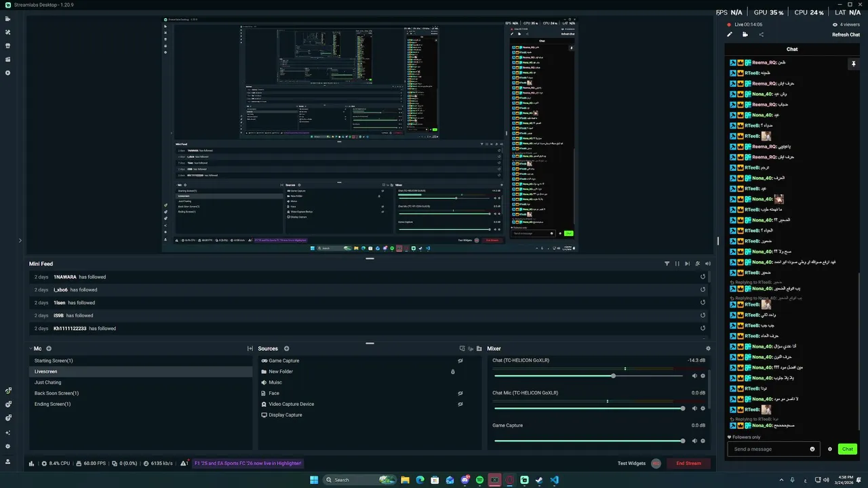This screenshot has width=868, height=488.
Task: Open the Highlighter clapperboard icon in sidebar
Action: [8, 59]
